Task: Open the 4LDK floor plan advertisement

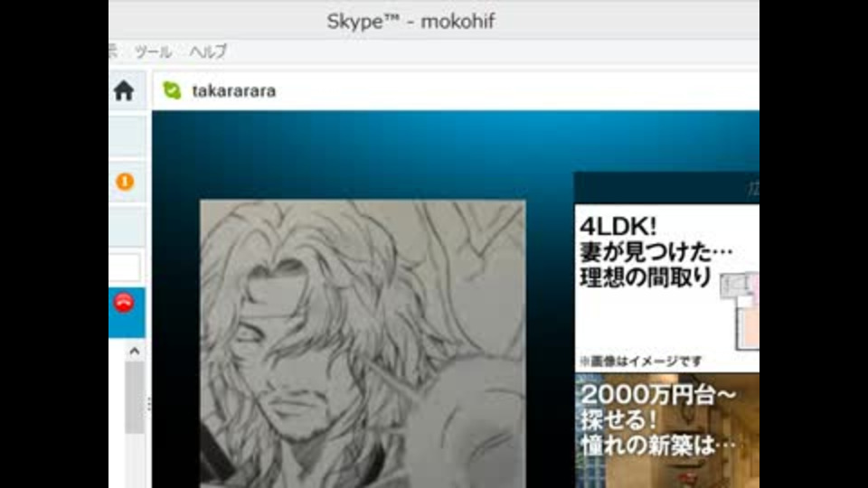Action: pos(666,287)
